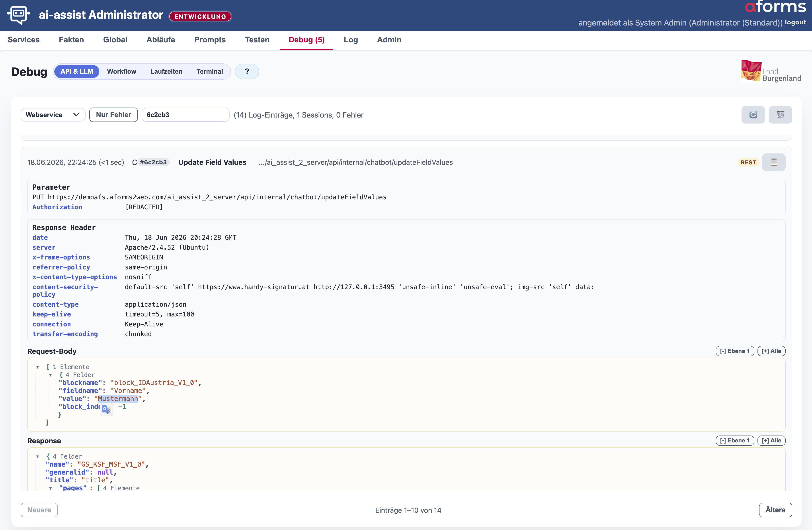Click the Einträge 1–10 von 14 label
This screenshot has width=812, height=530.
tap(408, 510)
